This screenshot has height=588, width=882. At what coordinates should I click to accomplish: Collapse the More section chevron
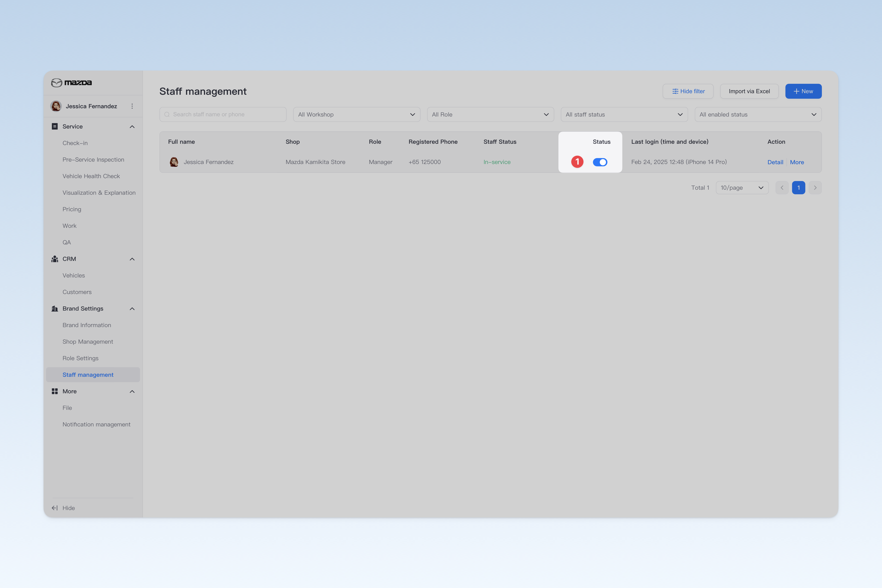click(x=132, y=392)
